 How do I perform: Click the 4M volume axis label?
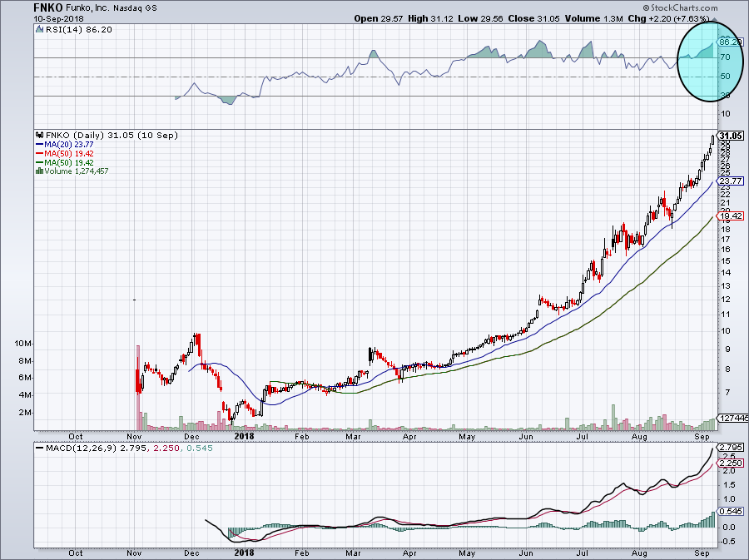(x=24, y=395)
